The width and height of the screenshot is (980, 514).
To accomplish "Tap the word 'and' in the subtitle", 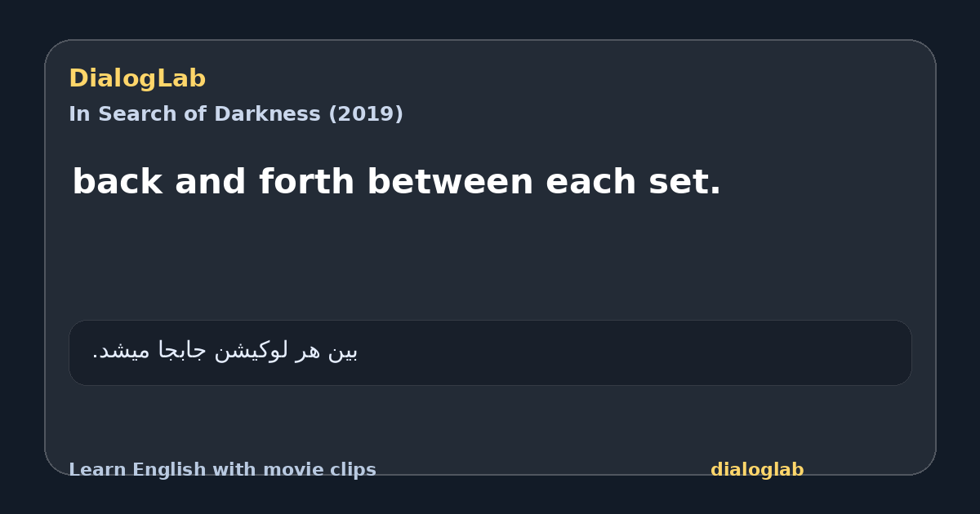I will 211,182.
